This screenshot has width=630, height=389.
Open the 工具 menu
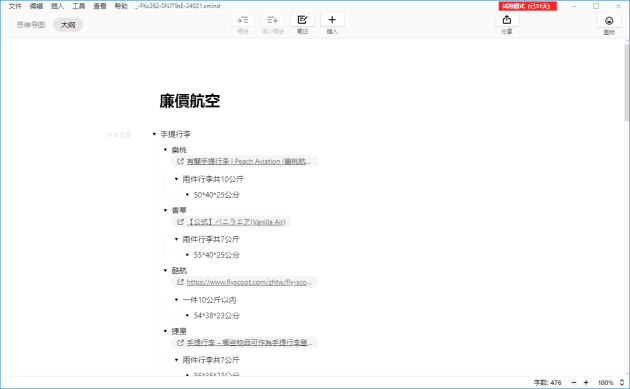tap(79, 6)
